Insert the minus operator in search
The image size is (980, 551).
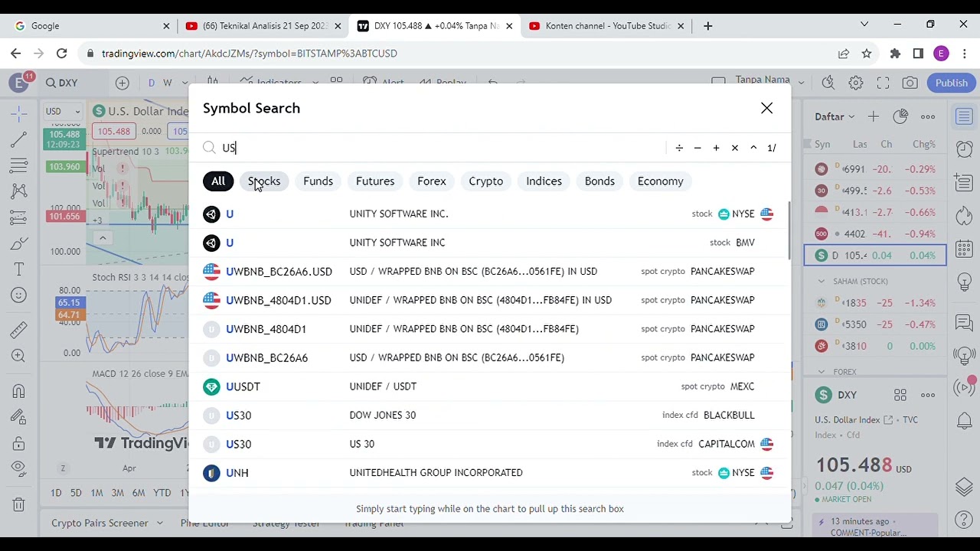point(697,148)
